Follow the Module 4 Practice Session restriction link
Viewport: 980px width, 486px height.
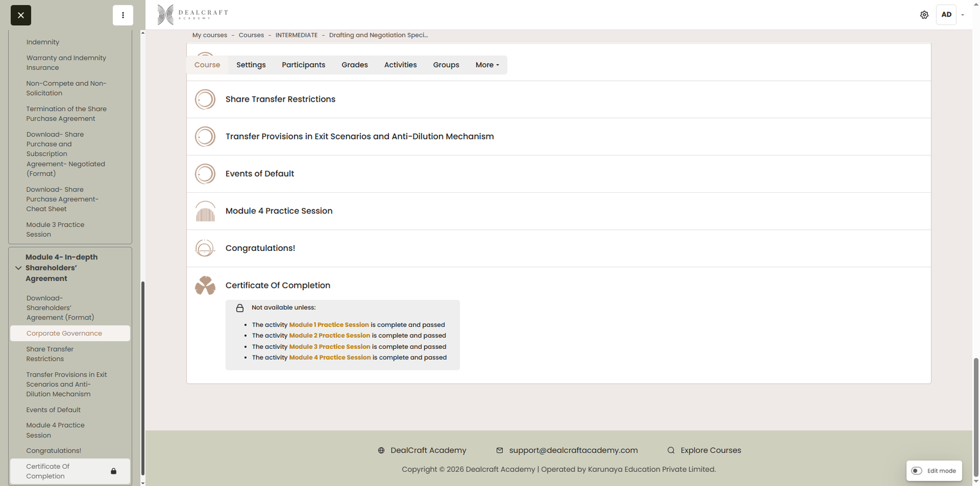pos(330,357)
